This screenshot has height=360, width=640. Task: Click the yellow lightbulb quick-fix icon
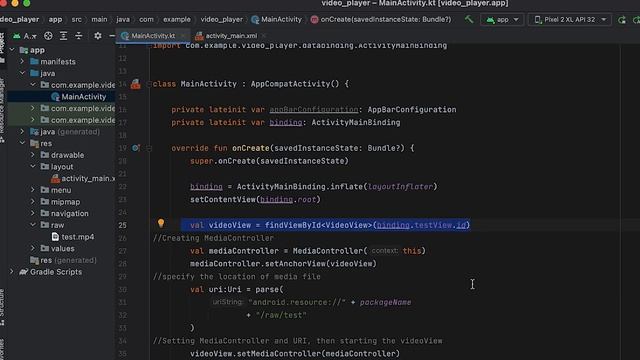(x=161, y=223)
